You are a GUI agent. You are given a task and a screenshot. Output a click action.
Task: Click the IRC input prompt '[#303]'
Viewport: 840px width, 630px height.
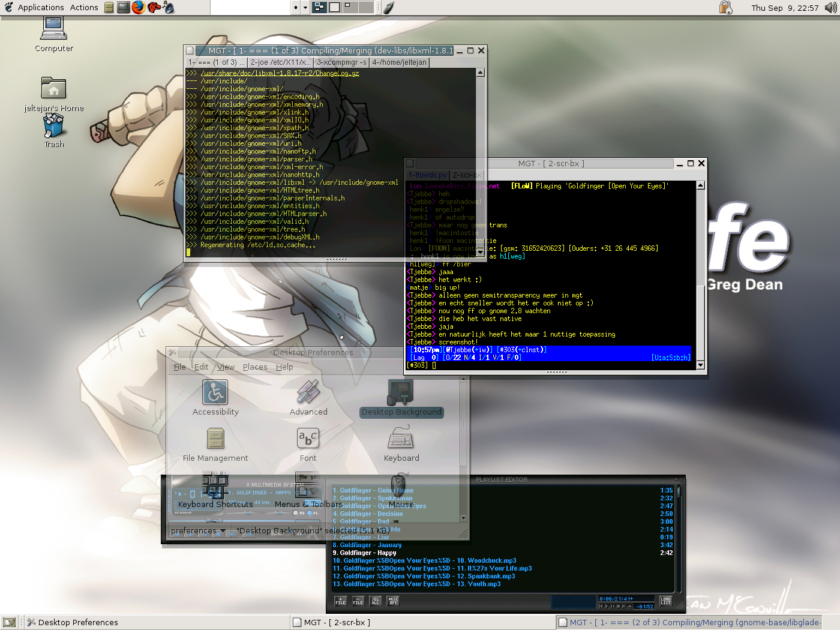pos(418,365)
